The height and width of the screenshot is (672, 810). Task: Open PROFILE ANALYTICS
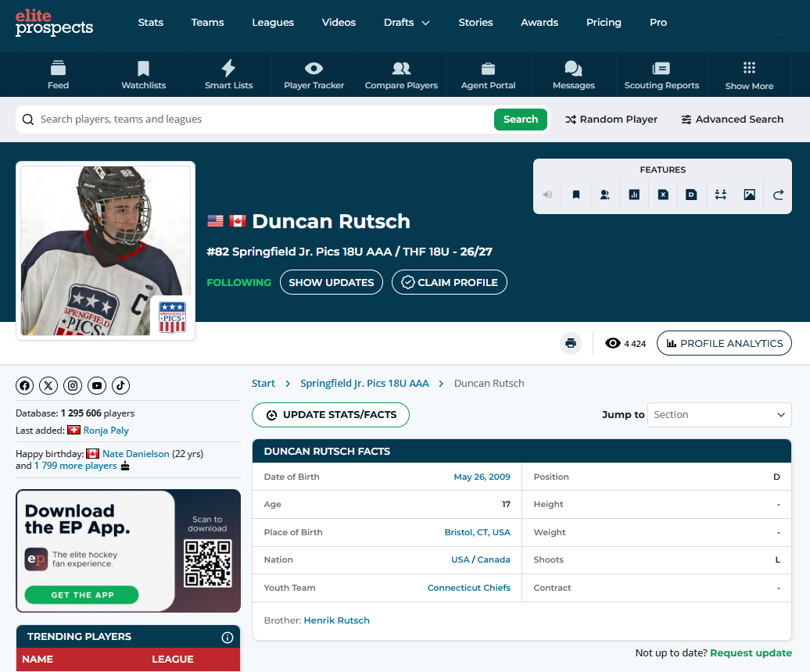(x=724, y=343)
